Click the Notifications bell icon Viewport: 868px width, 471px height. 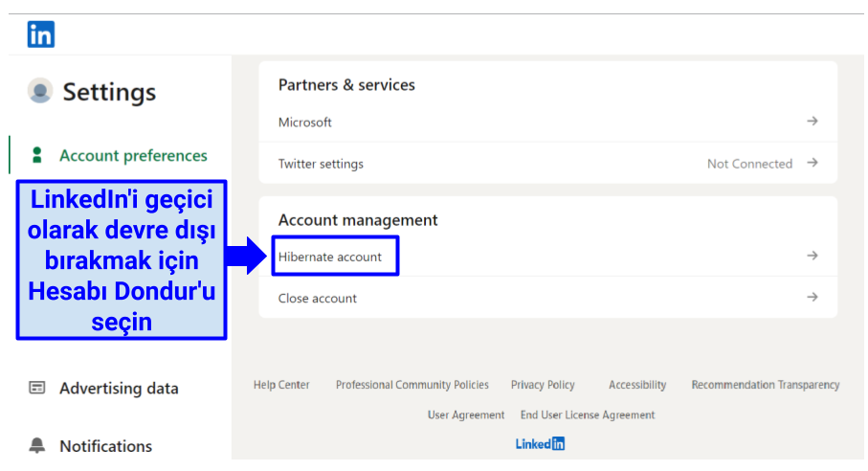click(37, 445)
